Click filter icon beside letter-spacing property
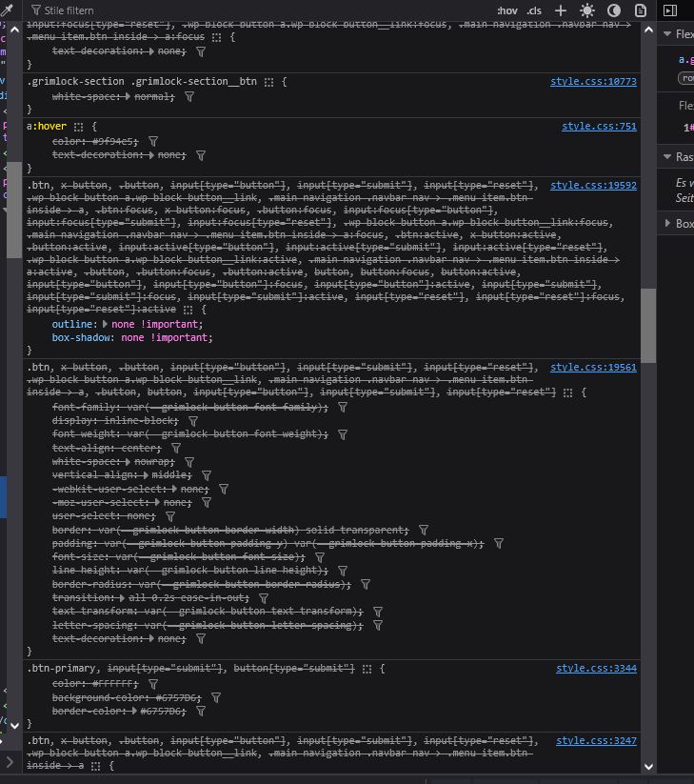Viewport: 694px width, 784px height. pos(378,625)
